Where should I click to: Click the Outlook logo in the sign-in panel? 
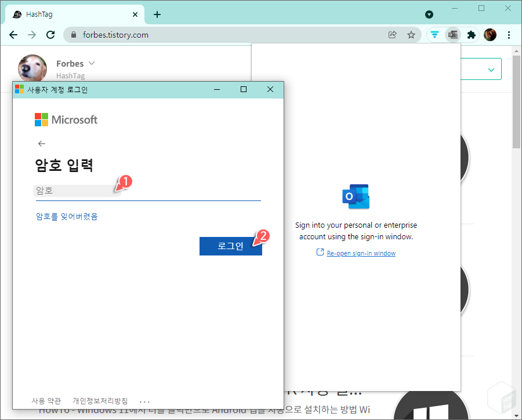click(x=356, y=196)
